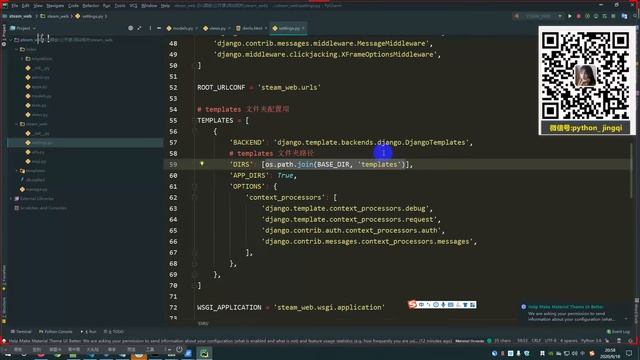Select apps.py in the project tree
Image resolution: width=640 pixels, height=360 pixels.
[36, 87]
